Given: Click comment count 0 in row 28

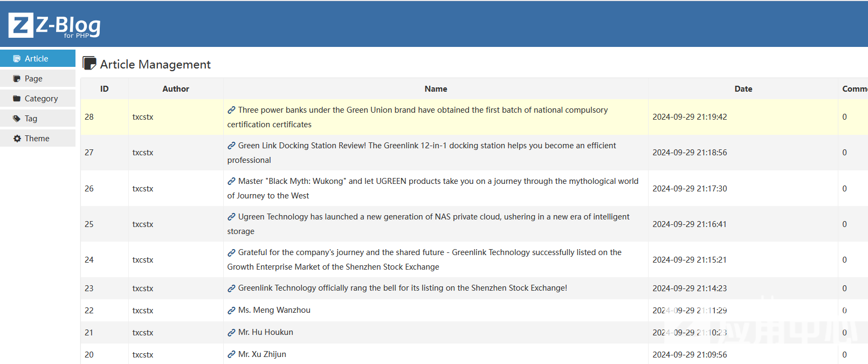Looking at the screenshot, I should pyautogui.click(x=844, y=117).
